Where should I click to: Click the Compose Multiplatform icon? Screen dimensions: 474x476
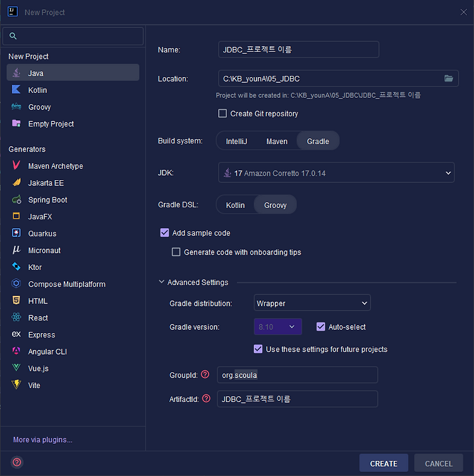(x=16, y=284)
